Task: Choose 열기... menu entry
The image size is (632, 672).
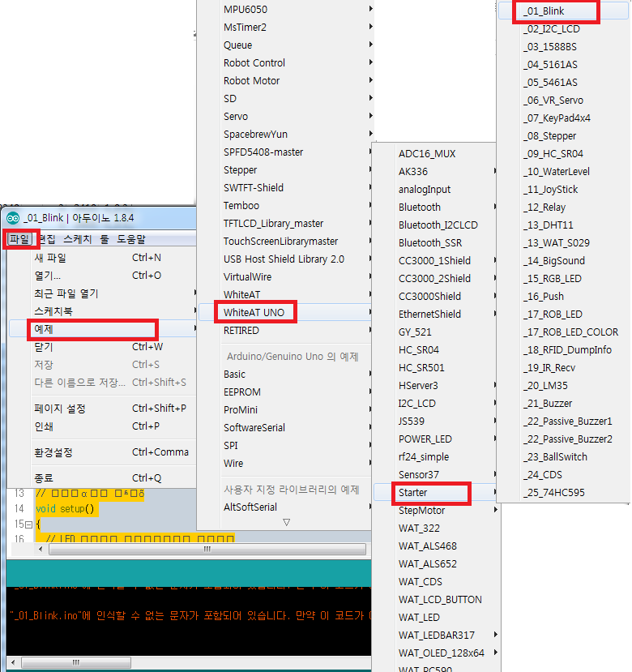Action: [x=103, y=276]
